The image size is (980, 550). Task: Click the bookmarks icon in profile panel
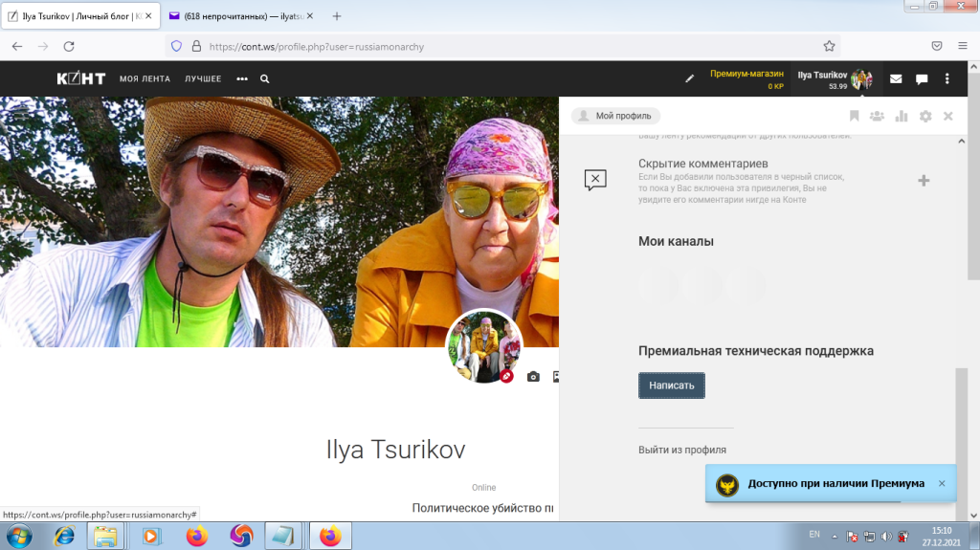tap(854, 116)
